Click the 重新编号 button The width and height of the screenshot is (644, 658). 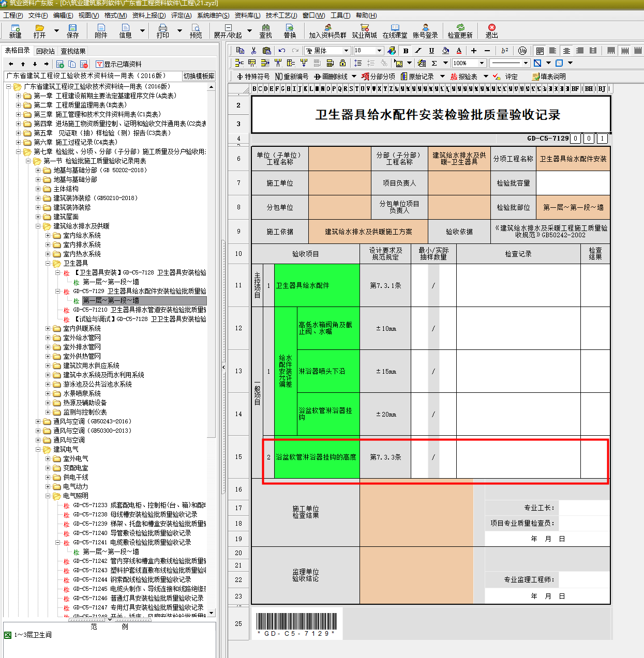(x=292, y=76)
